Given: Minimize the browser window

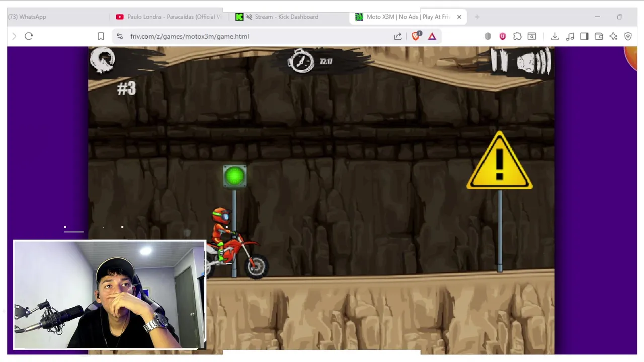Looking at the screenshot, I should [597, 17].
